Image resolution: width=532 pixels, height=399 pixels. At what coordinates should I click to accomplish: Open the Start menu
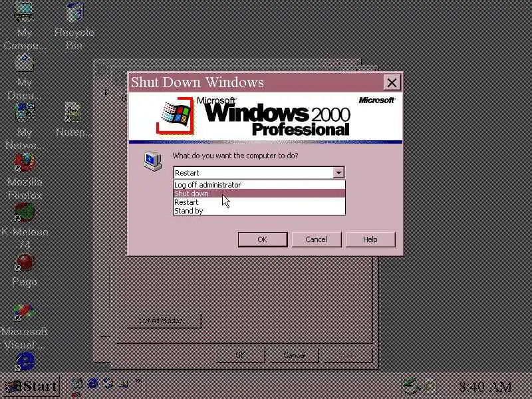[x=31, y=386]
